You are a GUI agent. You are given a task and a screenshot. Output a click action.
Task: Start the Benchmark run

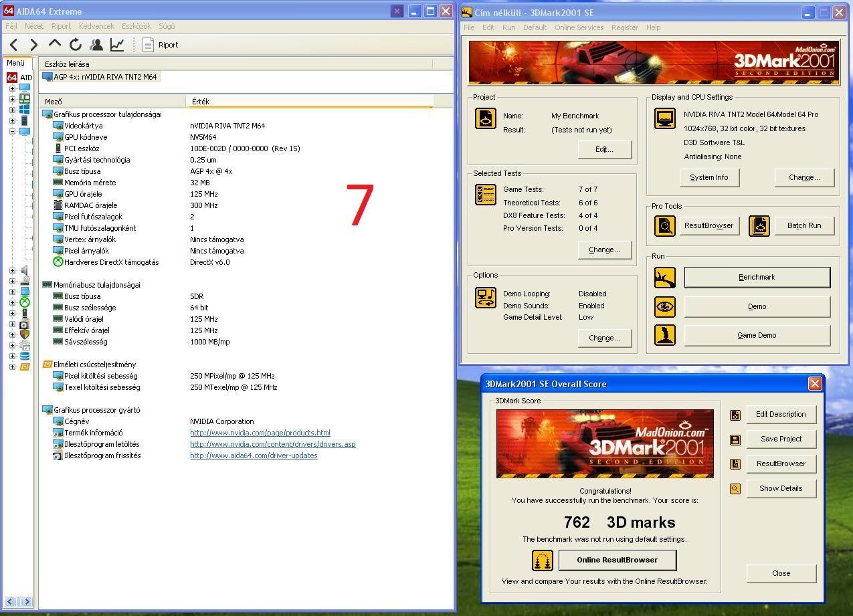pos(757,277)
